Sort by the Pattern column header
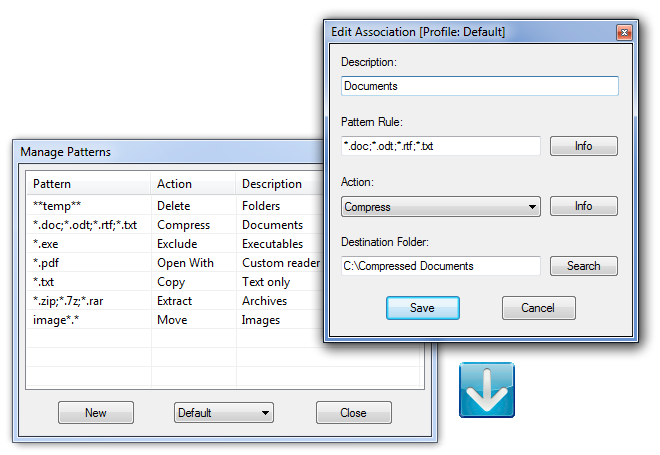This screenshot has width=660, height=455. [88, 184]
